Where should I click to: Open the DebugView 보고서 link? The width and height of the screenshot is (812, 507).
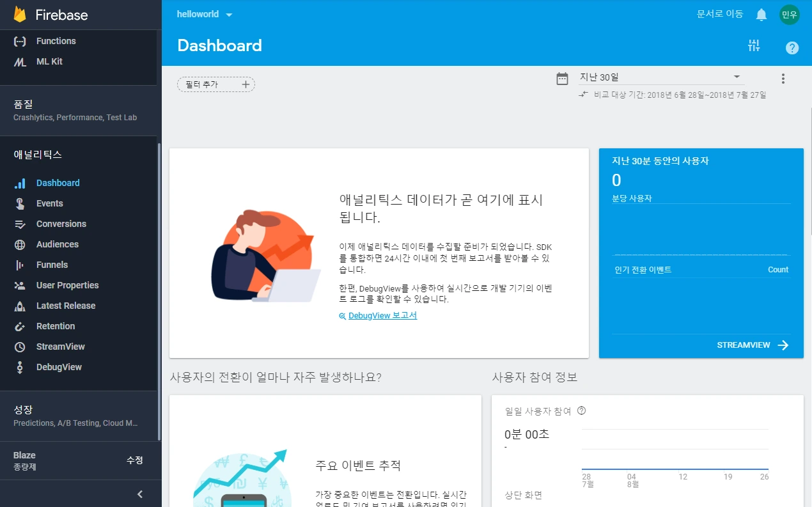point(382,315)
